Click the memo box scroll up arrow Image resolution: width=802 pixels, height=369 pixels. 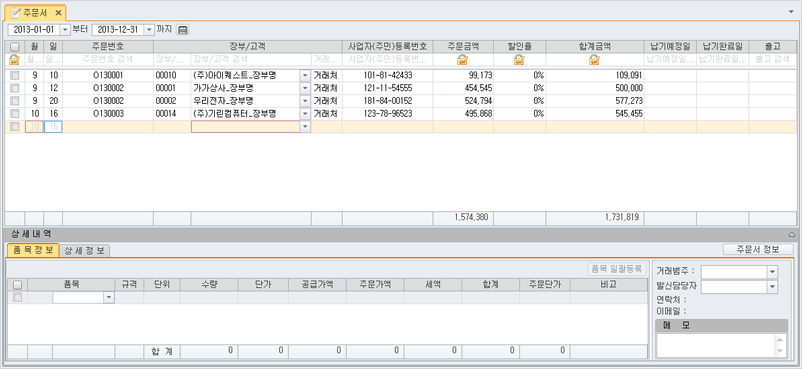point(779,339)
